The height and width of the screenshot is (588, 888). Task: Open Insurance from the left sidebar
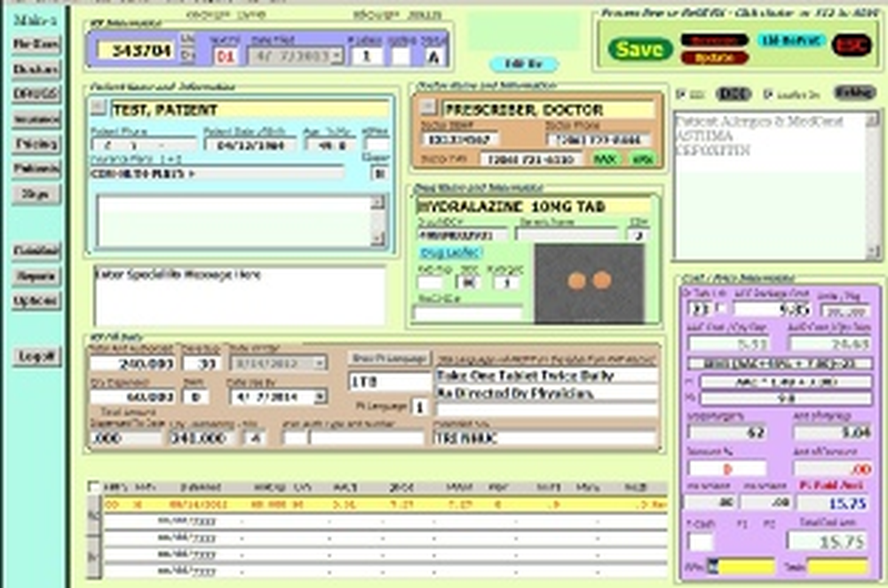[x=36, y=119]
